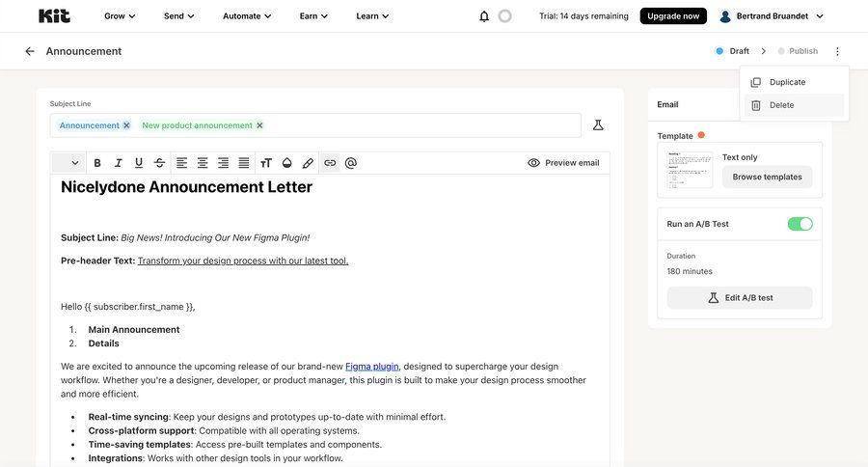Image resolution: width=868 pixels, height=467 pixels.
Task: Click Browse templates
Action: pos(768,177)
